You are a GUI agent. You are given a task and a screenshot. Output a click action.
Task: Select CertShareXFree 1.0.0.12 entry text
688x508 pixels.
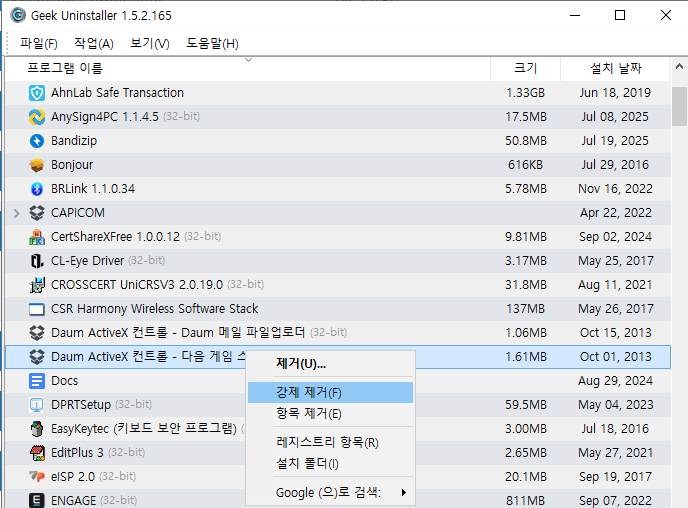[x=115, y=237]
